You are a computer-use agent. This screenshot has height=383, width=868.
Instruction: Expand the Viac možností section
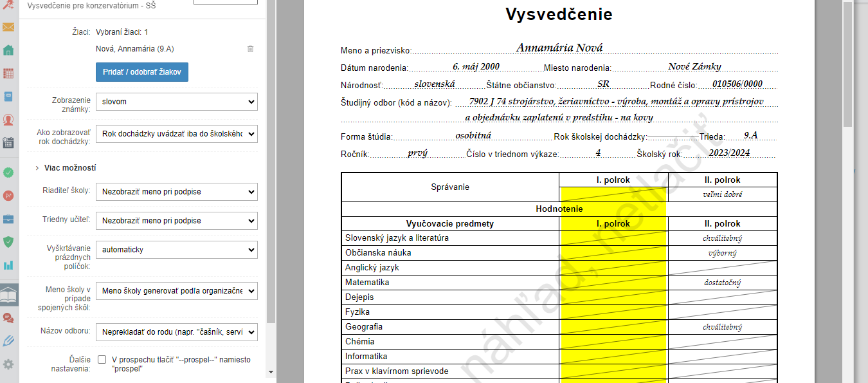click(x=66, y=168)
